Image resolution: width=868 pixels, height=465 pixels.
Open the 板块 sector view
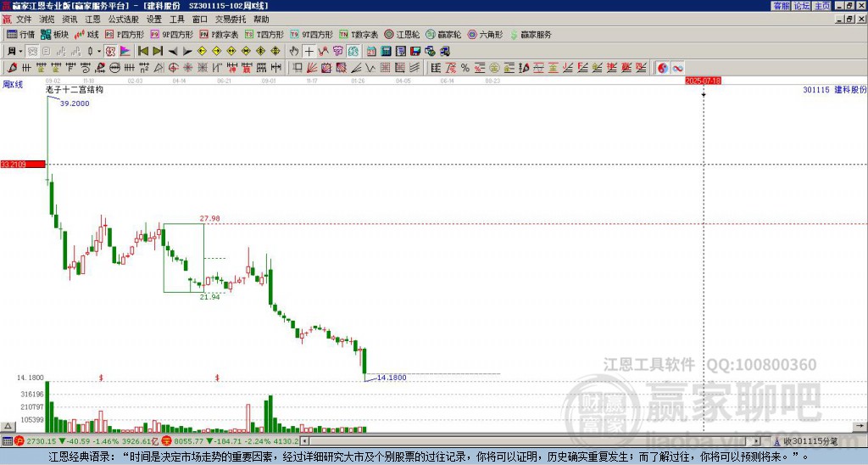[55, 34]
